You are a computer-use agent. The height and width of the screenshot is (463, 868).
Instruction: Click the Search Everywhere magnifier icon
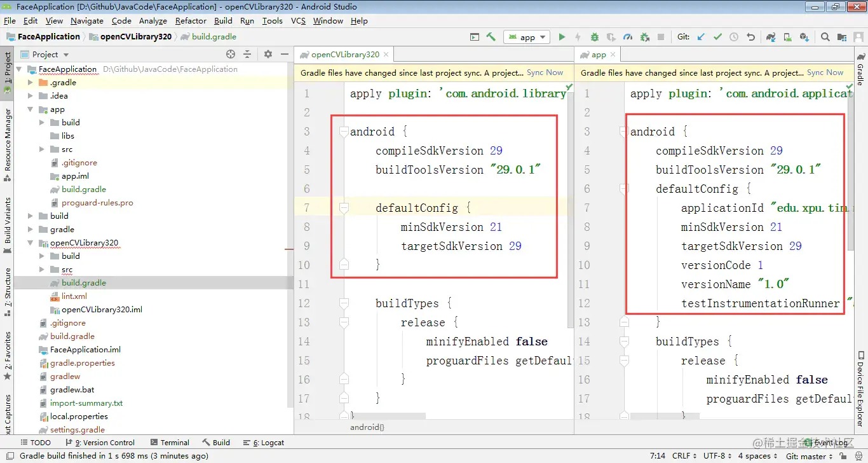[825, 37]
